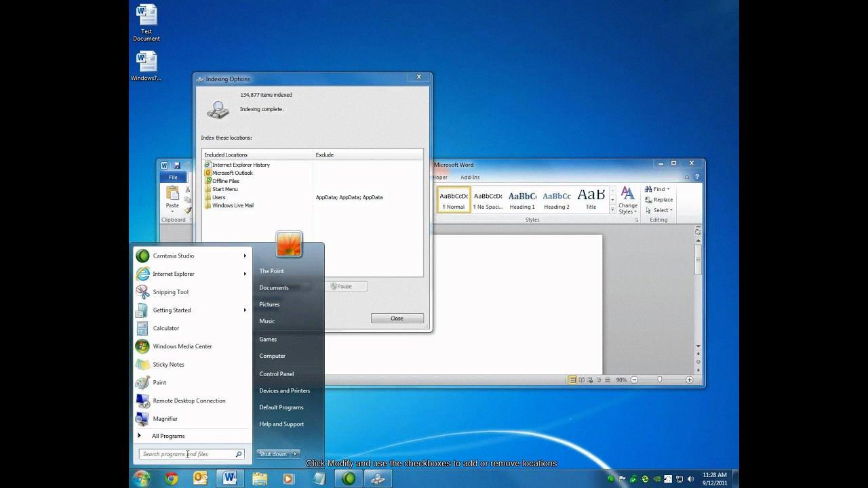This screenshot has height=488, width=868.
Task: Close the Indexing Options dialog using Close button
Action: (397, 319)
